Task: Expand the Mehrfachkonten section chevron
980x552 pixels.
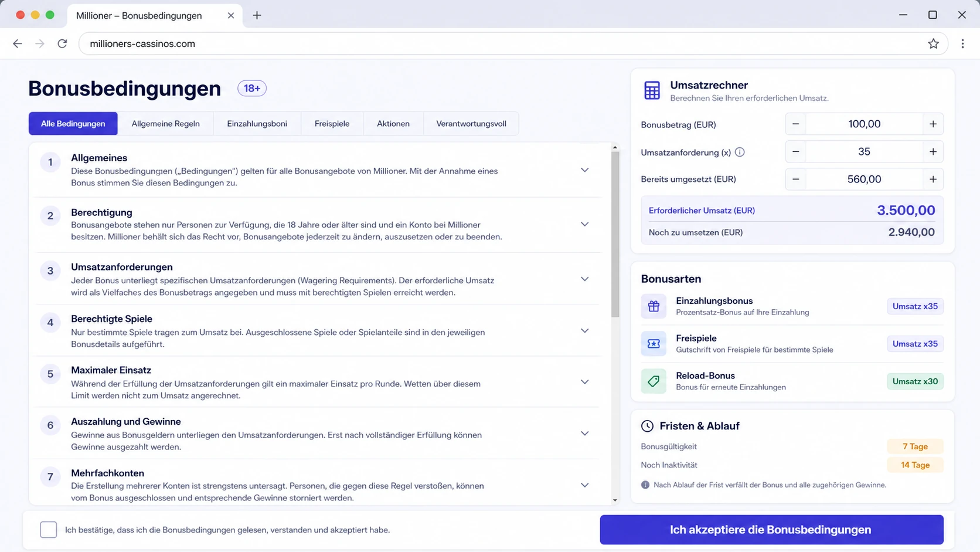Action: tap(584, 485)
